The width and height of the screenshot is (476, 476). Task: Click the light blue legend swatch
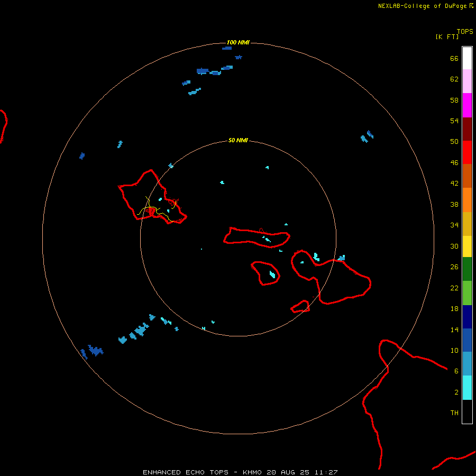(x=467, y=364)
